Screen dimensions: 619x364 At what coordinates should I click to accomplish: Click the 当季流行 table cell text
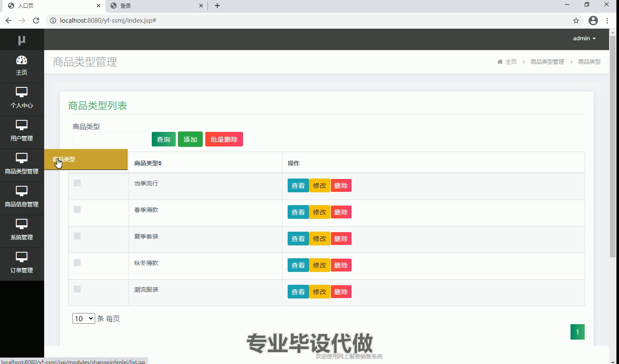click(x=146, y=183)
